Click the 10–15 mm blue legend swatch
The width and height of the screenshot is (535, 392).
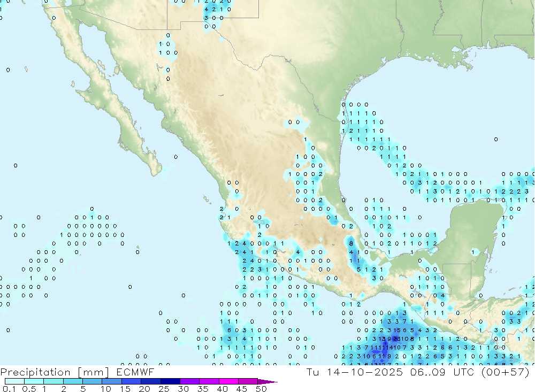coord(112,381)
